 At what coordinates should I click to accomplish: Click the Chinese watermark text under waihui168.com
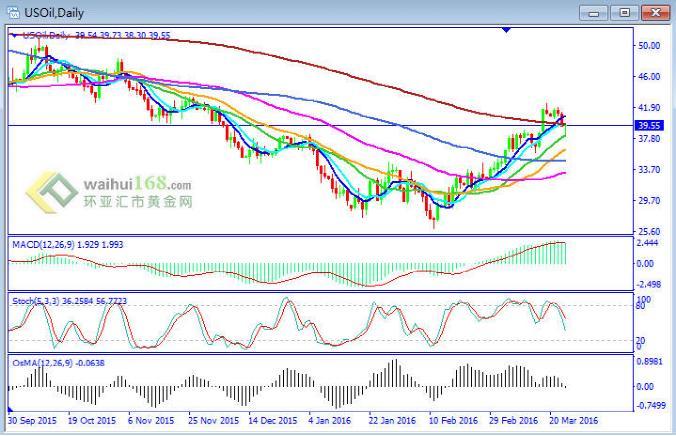point(136,201)
